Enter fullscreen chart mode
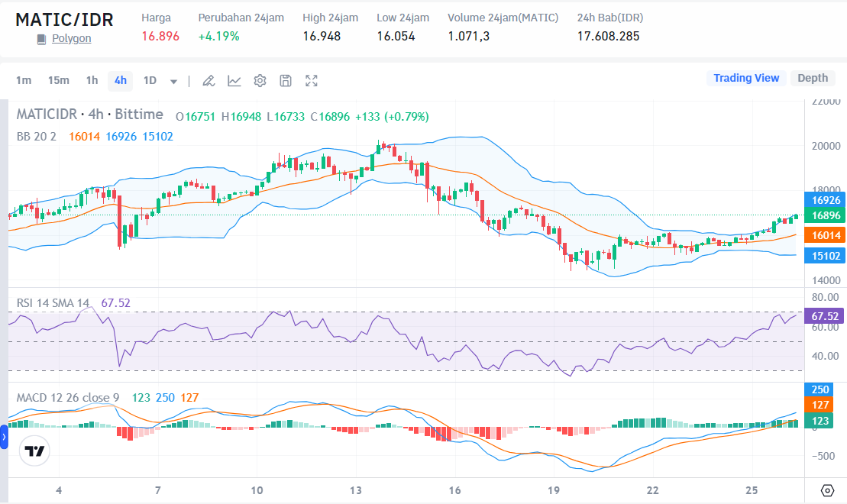 (311, 80)
